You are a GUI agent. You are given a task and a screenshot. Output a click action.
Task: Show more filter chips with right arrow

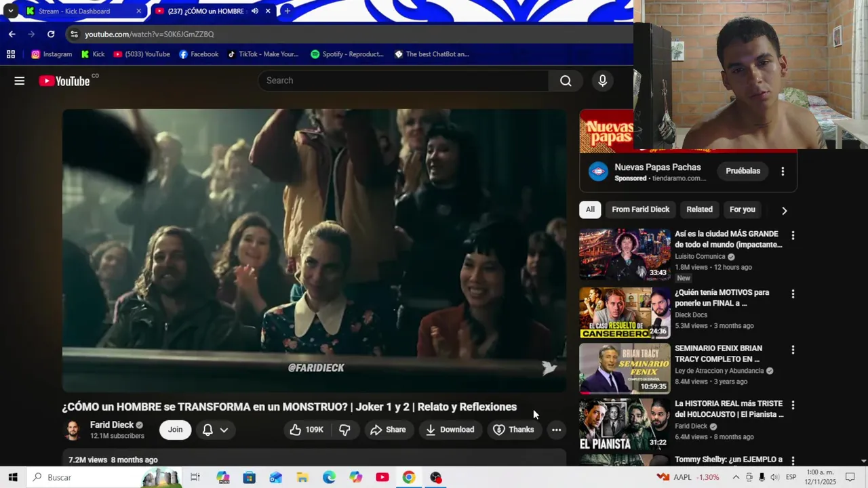(x=784, y=210)
